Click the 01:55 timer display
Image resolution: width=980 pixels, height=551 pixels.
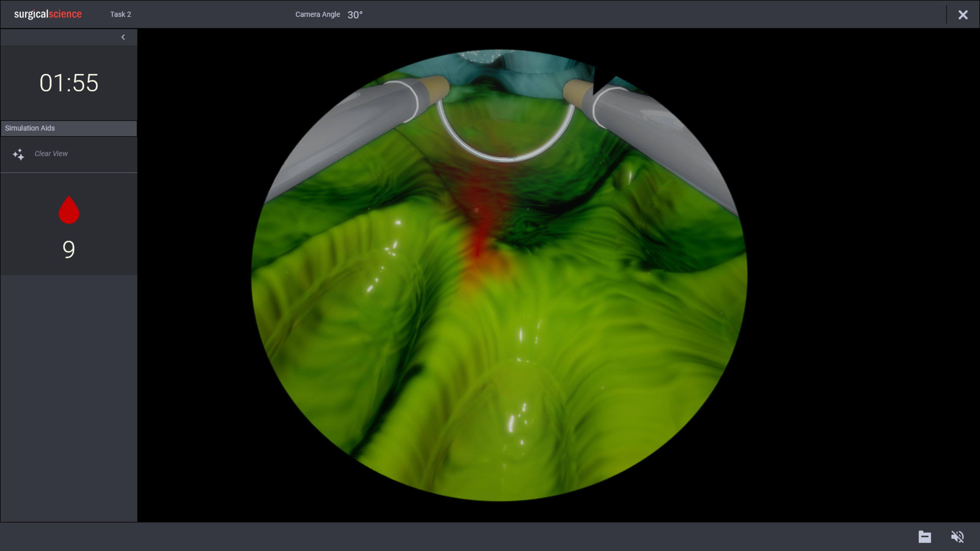coord(69,83)
